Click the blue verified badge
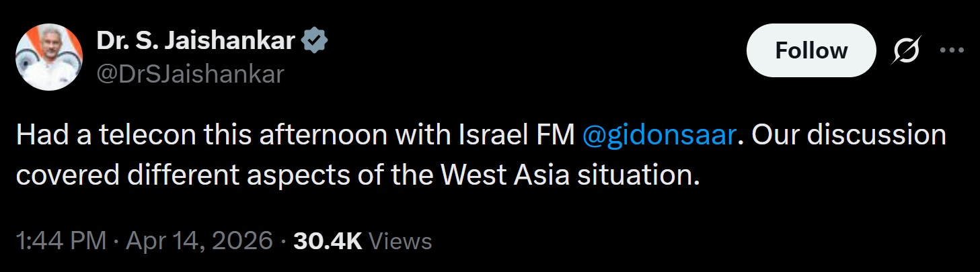The image size is (980, 272). 315,42
